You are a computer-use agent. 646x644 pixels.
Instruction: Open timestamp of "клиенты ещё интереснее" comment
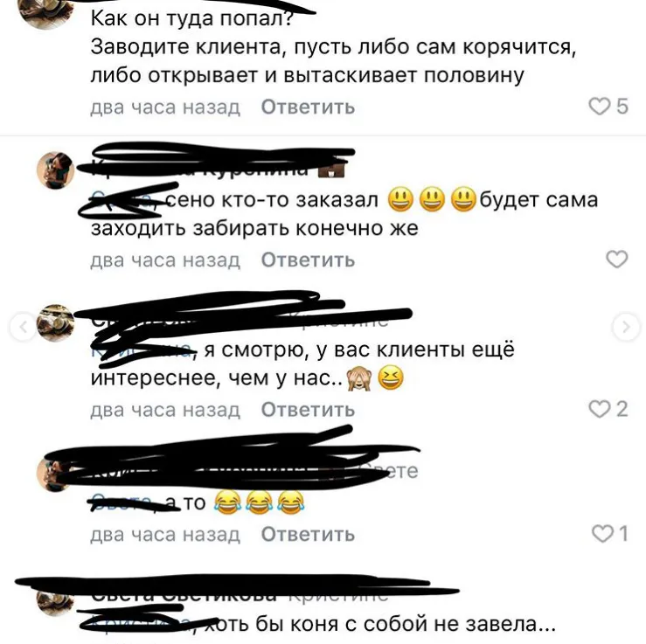pyautogui.click(x=165, y=410)
